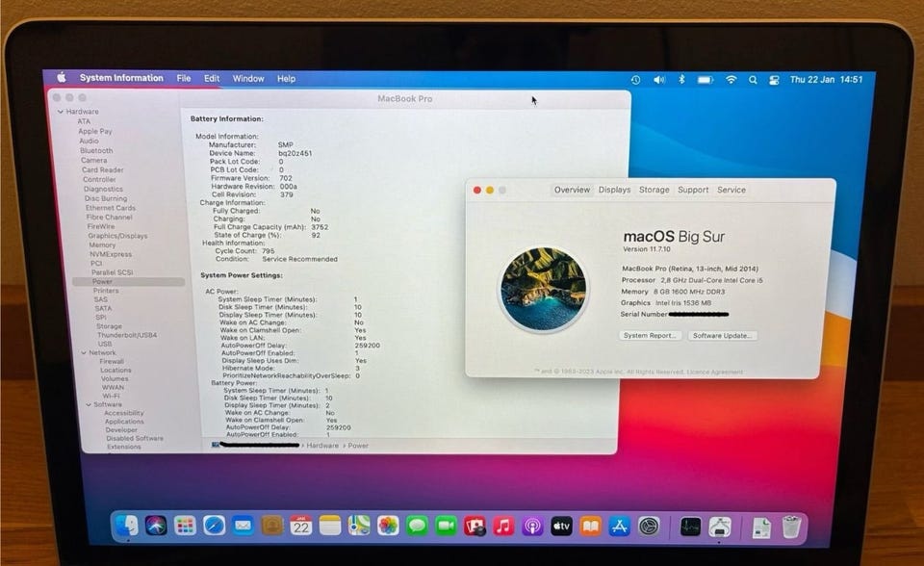Screen dimensions: 924x566
Task: Open the Time Machine menu bar icon
Action: point(635,80)
